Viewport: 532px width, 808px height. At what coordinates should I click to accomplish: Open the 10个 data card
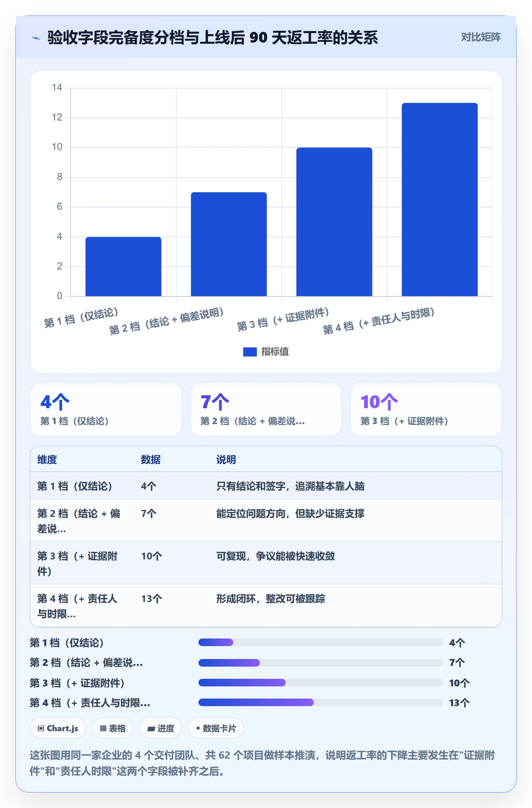tap(426, 409)
